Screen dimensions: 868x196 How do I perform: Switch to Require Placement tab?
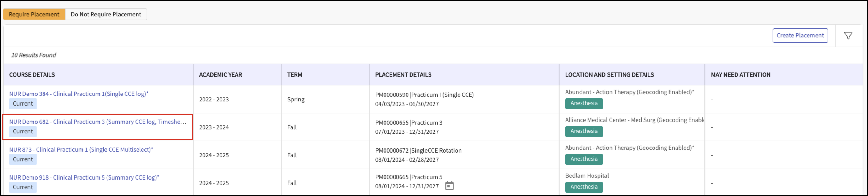pyautogui.click(x=34, y=14)
